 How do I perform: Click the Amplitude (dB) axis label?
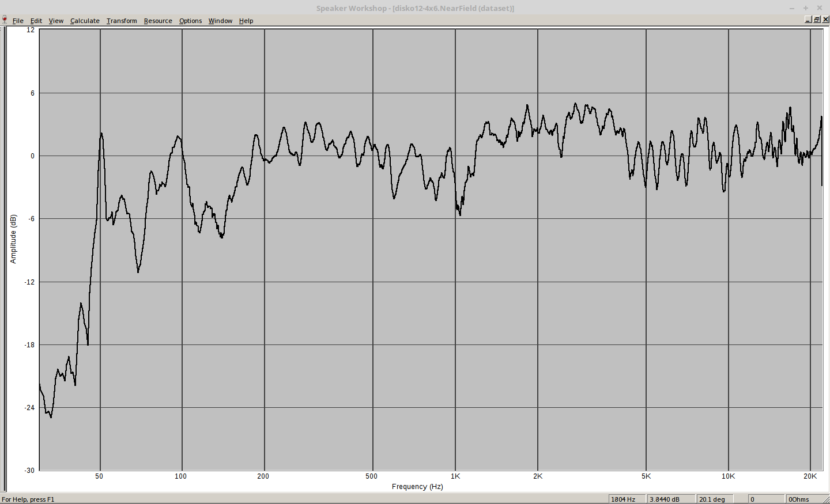click(x=13, y=239)
